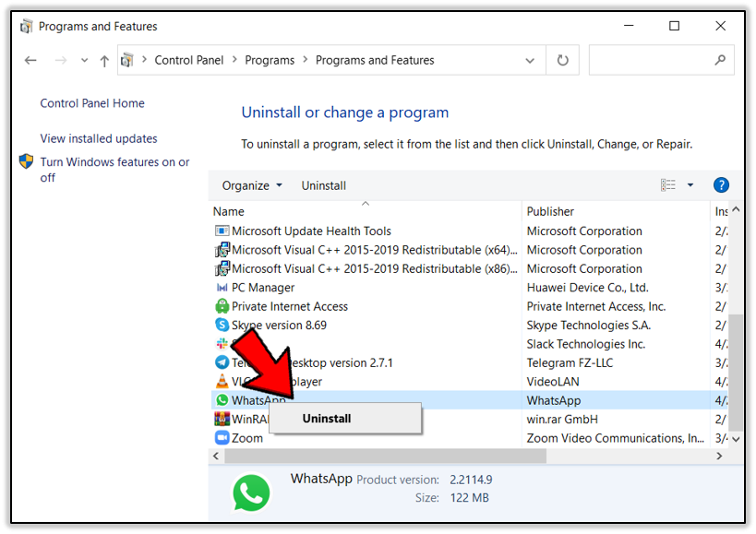This screenshot has height=534, width=756.
Task: Open the Programs breadcrumb
Action: [270, 60]
